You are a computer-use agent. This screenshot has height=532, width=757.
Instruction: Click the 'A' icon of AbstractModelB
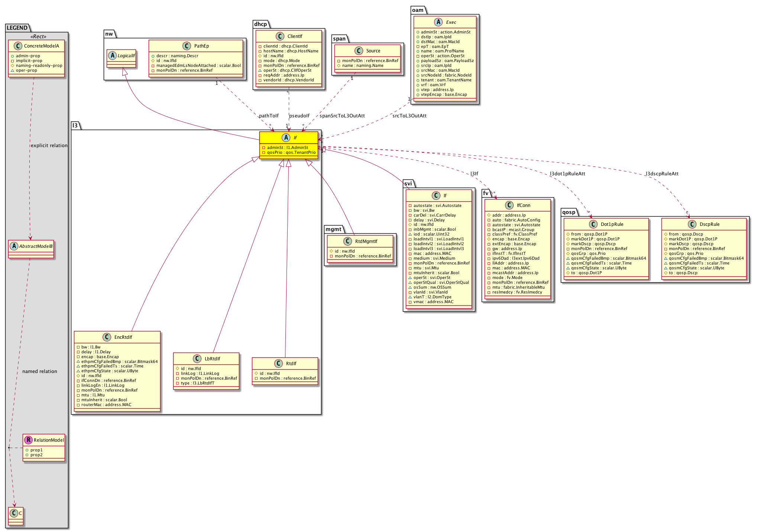tap(14, 246)
